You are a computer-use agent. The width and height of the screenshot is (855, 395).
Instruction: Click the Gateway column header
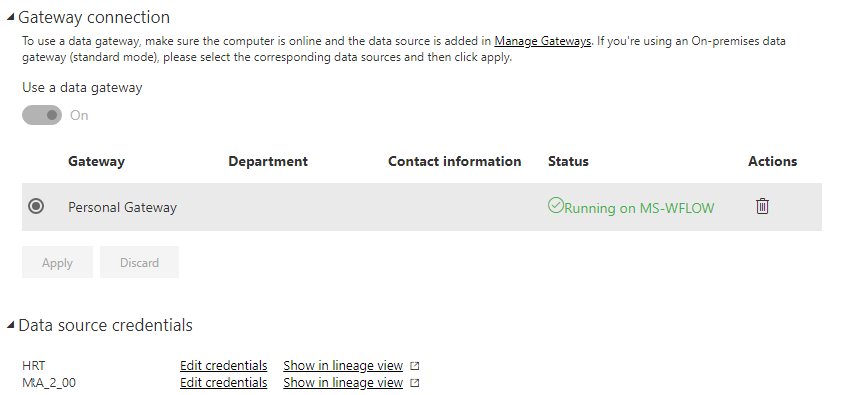coord(97,161)
